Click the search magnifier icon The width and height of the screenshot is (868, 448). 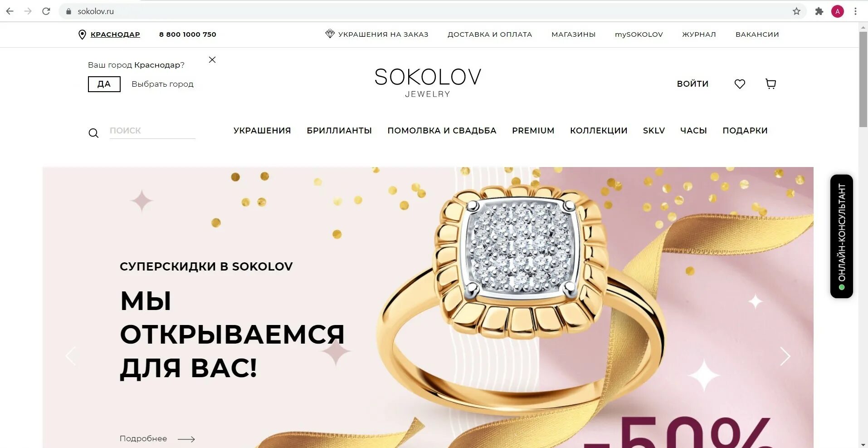pyautogui.click(x=93, y=133)
